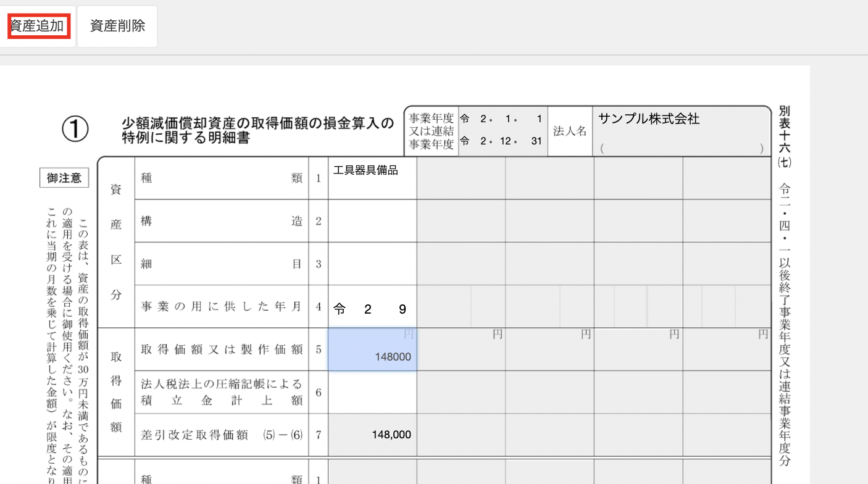The width and height of the screenshot is (868, 484).
Task: Select the 差引改定取得価額 cell showing 148,000
Action: click(372, 435)
